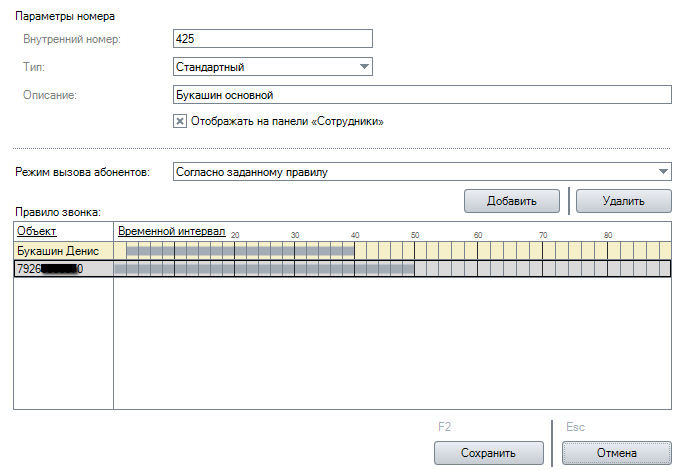Click the Добавить button

coord(512,201)
